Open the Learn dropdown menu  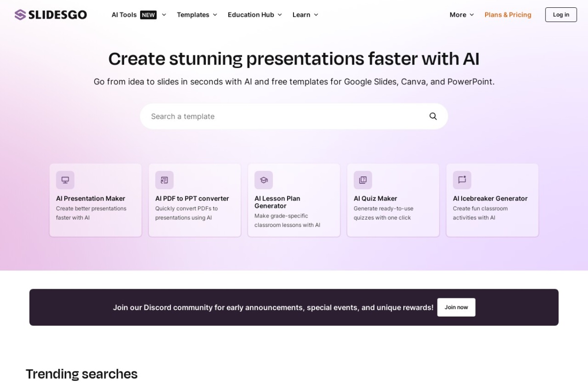(x=305, y=15)
